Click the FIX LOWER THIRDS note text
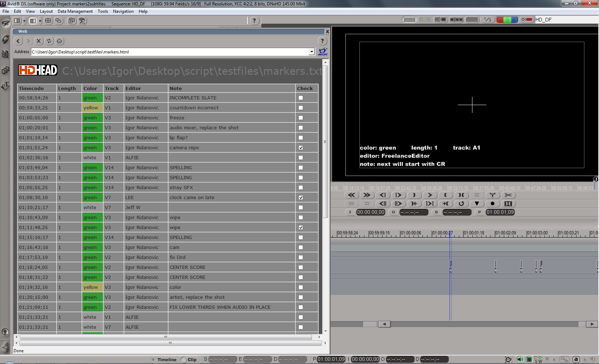The image size is (599, 364). coord(220,307)
